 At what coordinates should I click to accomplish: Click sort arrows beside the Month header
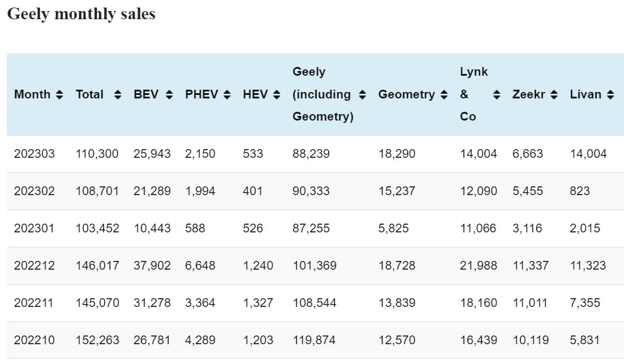point(59,94)
